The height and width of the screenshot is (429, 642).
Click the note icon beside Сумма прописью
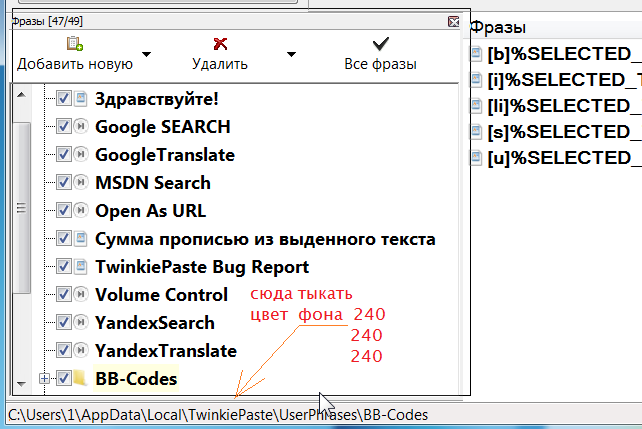[81, 238]
